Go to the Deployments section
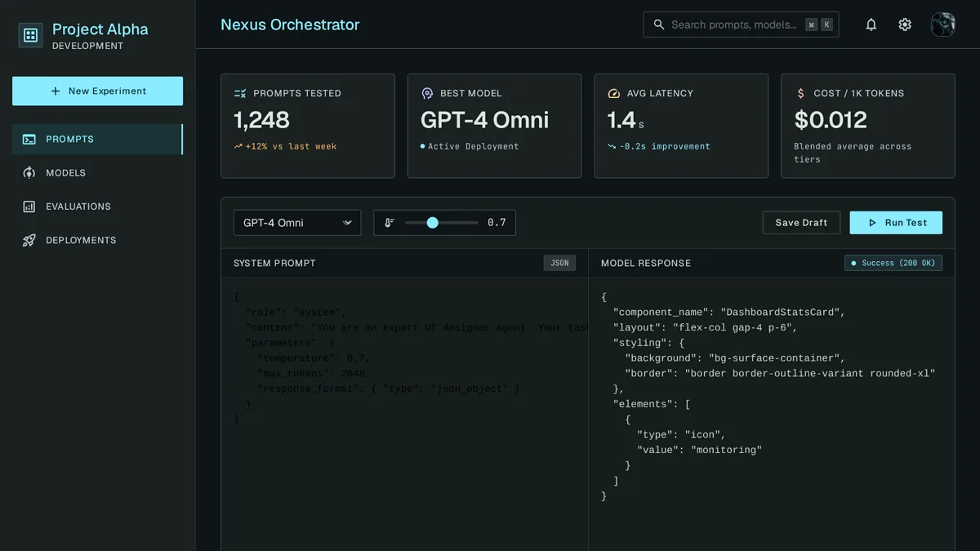Image resolution: width=980 pixels, height=551 pixels. [x=97, y=240]
